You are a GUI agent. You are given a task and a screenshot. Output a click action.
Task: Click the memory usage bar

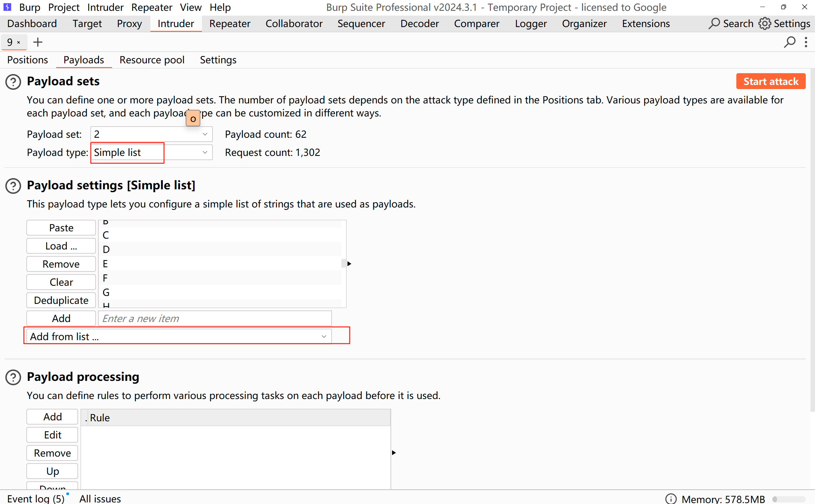[x=789, y=499]
